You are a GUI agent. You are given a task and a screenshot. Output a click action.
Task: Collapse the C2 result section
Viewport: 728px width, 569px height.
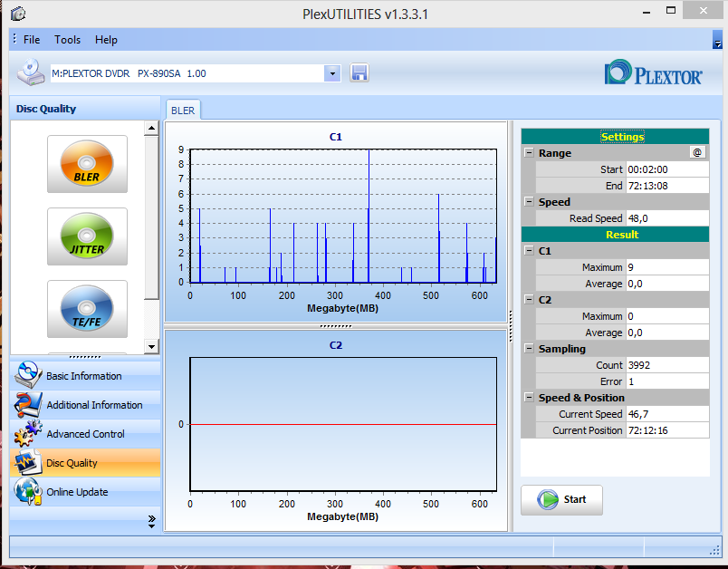coord(529,299)
